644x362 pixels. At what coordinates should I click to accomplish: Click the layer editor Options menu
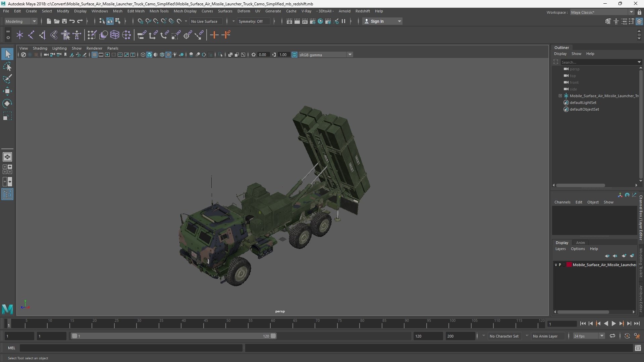pos(578,249)
